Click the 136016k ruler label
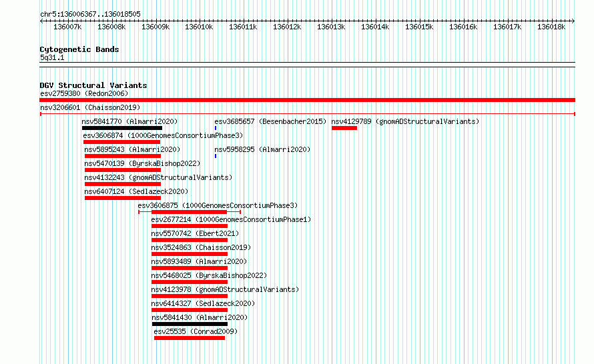The height and width of the screenshot is (364, 594). (463, 27)
